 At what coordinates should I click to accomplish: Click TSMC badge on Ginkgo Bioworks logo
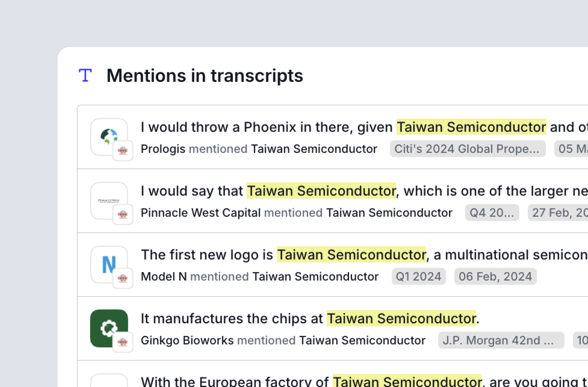(x=123, y=342)
